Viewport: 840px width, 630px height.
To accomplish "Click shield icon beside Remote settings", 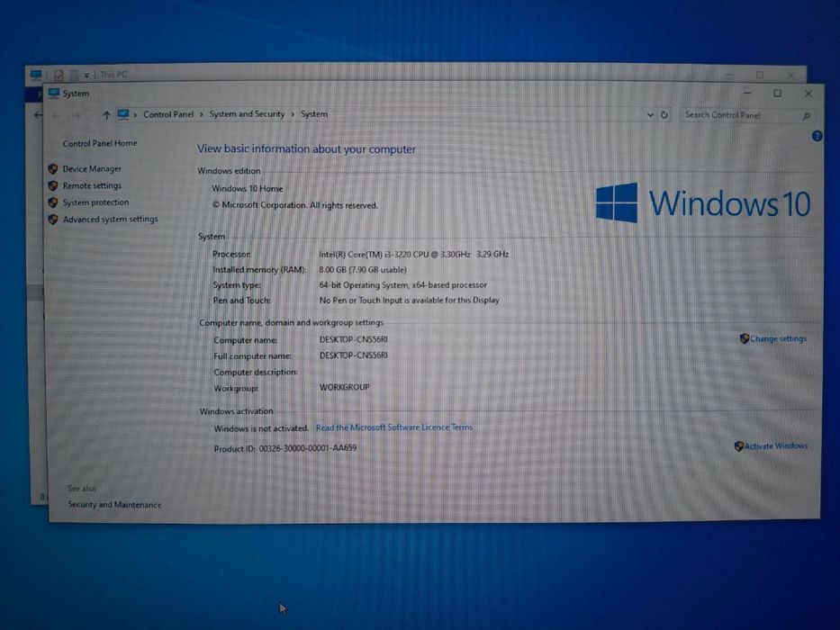I will point(52,185).
